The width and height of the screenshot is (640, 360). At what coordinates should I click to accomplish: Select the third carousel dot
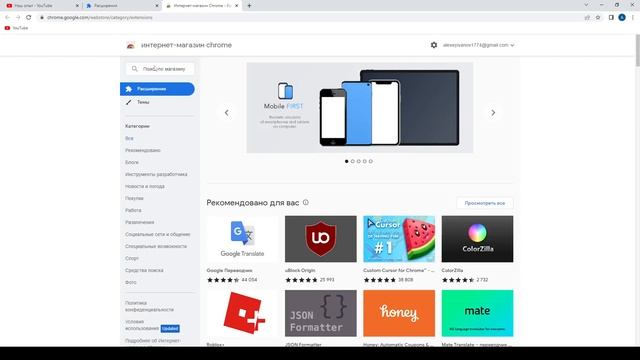[x=359, y=161]
